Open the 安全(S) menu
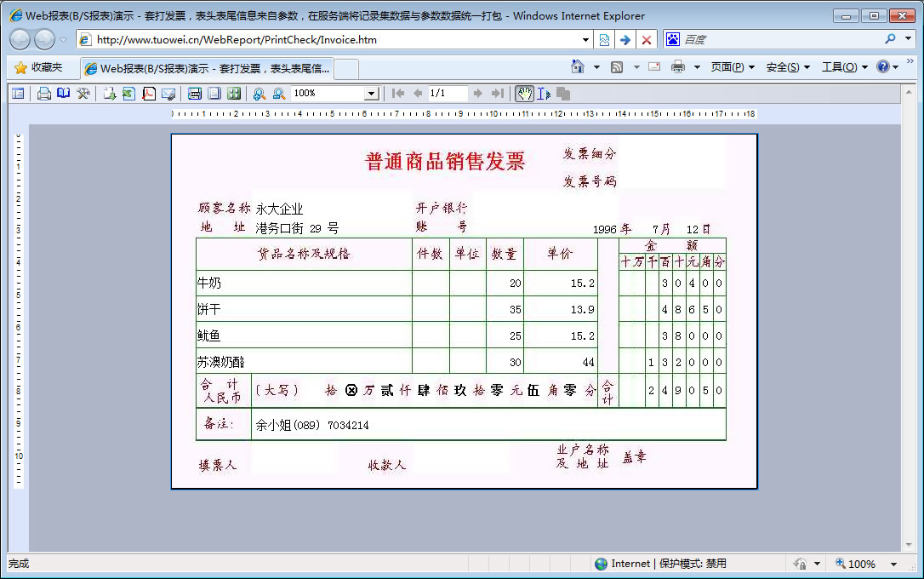Image resolution: width=924 pixels, height=579 pixels. click(787, 67)
